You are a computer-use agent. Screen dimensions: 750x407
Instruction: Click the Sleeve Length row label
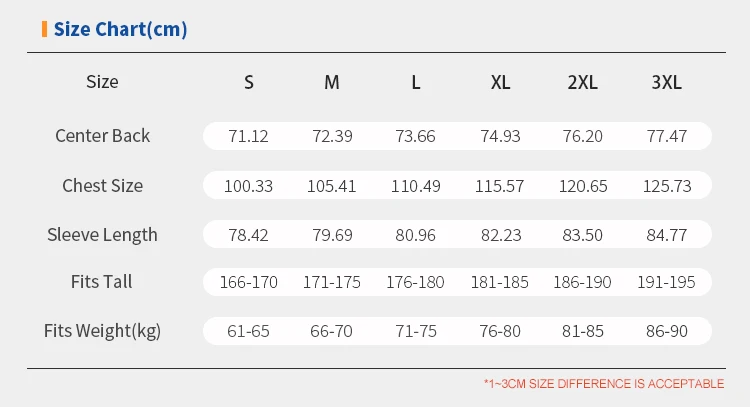point(102,235)
